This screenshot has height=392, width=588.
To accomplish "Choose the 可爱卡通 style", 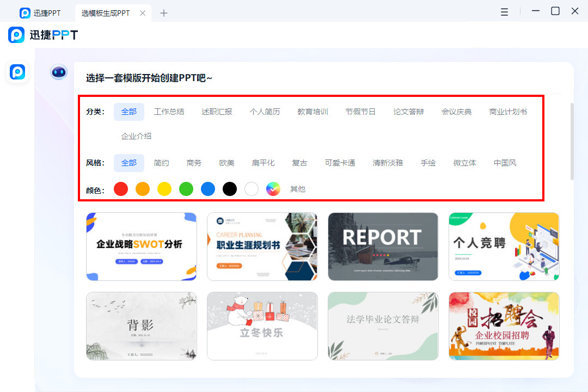I will click(340, 163).
